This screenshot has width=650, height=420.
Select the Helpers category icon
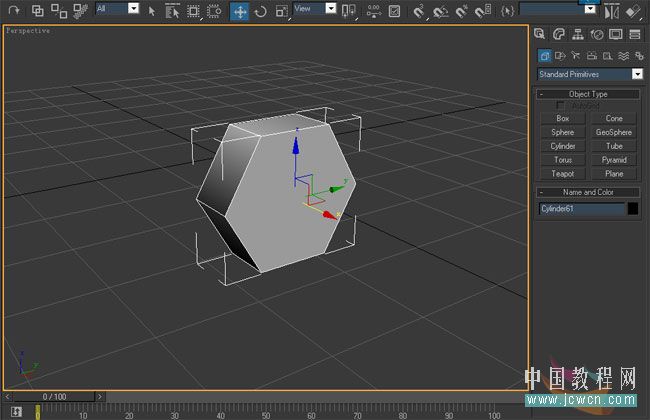click(x=608, y=56)
